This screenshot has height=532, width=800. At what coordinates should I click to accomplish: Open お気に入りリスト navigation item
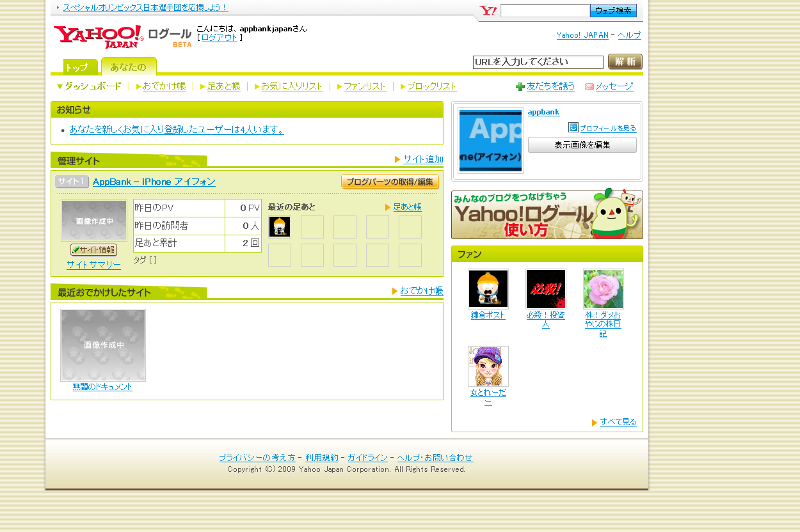(292, 86)
